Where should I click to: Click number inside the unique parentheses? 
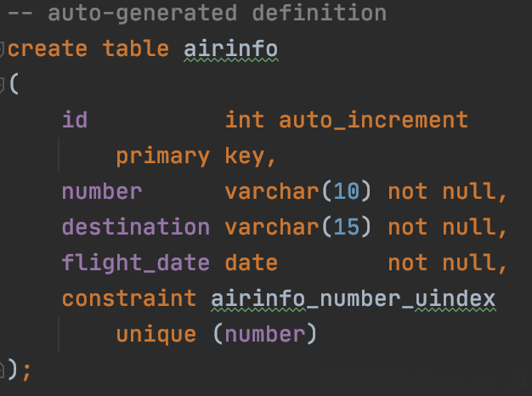pos(264,335)
